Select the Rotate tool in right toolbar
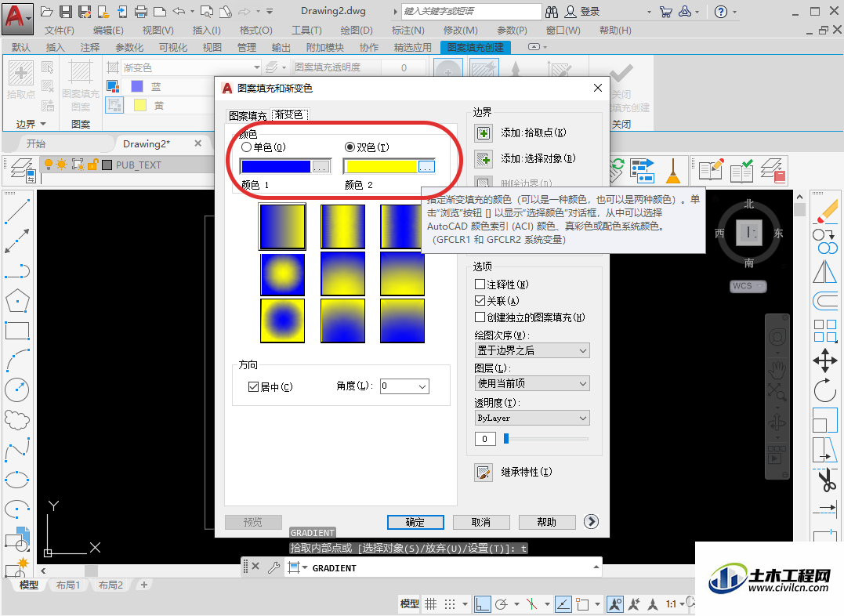This screenshot has height=616, width=844. [824, 390]
